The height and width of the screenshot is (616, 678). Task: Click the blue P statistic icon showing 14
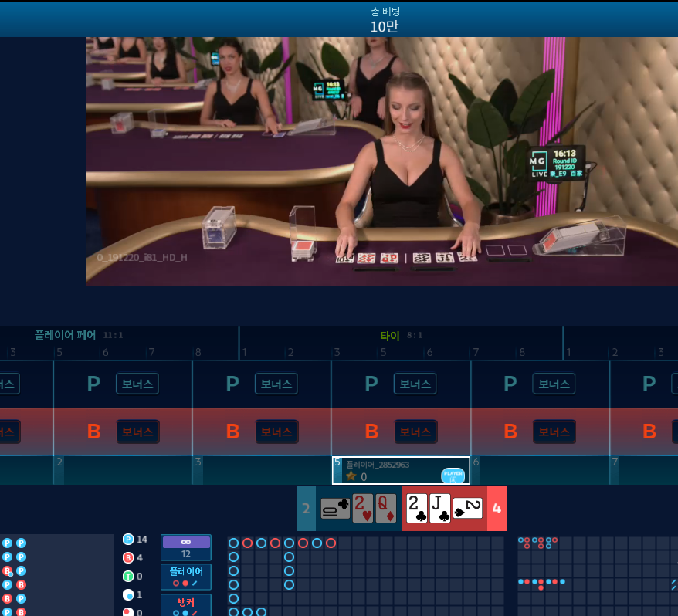point(128,539)
